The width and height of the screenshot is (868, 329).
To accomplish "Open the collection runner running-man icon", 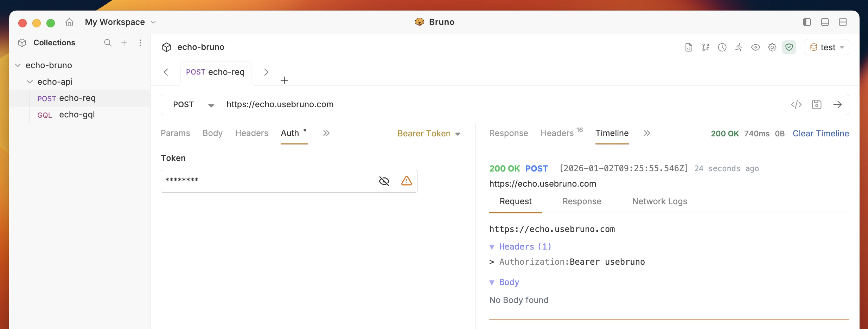I will pyautogui.click(x=739, y=47).
